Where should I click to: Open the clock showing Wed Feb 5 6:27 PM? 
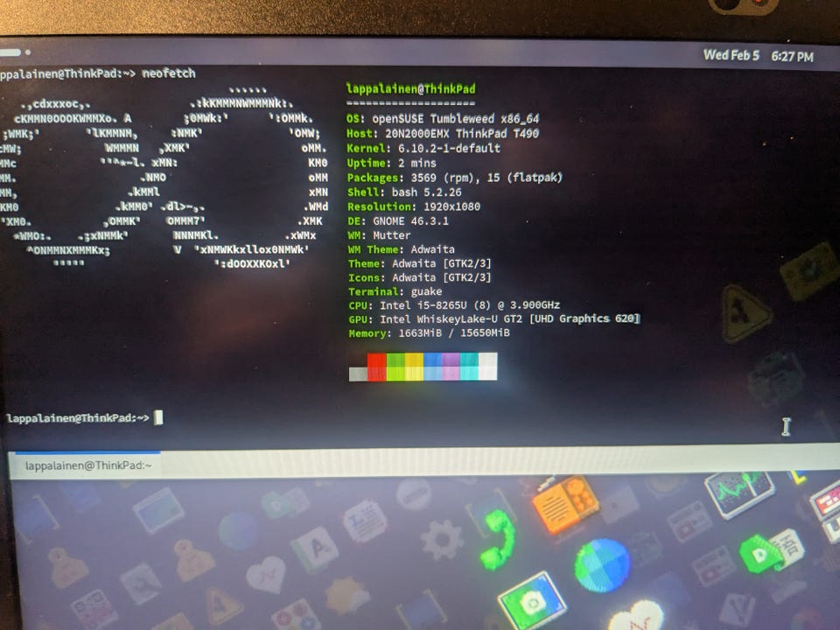point(758,56)
